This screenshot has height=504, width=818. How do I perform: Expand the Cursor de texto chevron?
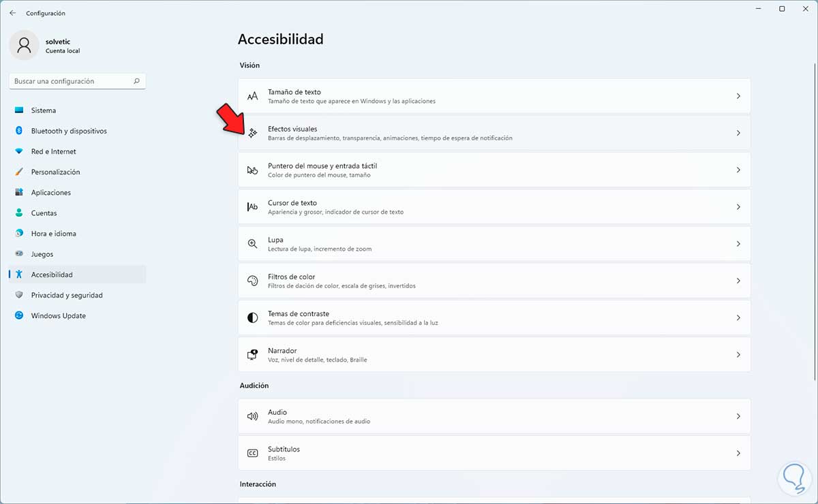tap(738, 207)
